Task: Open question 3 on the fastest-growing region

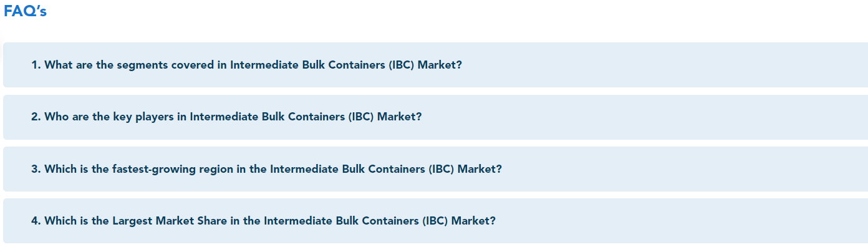Action: pos(435,169)
